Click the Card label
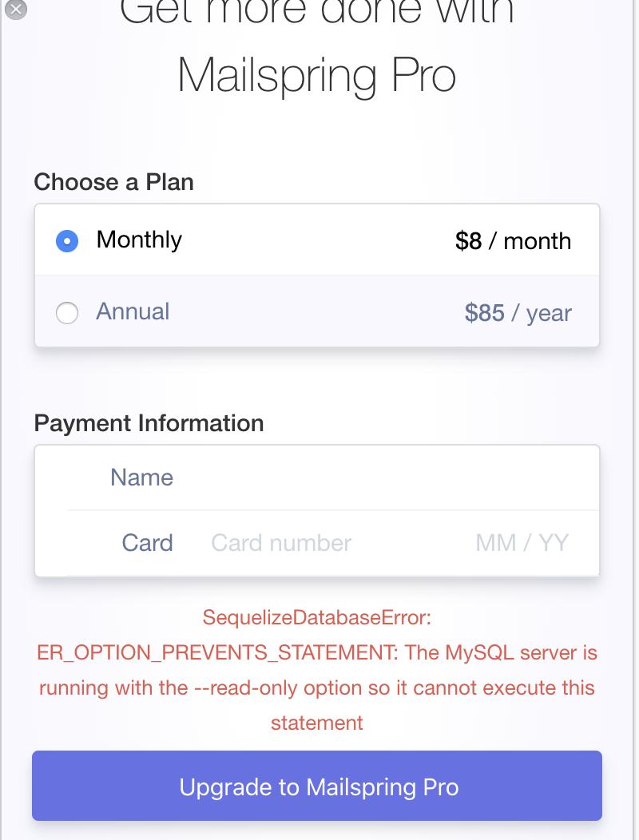Image resolution: width=639 pixels, height=840 pixels. [147, 543]
